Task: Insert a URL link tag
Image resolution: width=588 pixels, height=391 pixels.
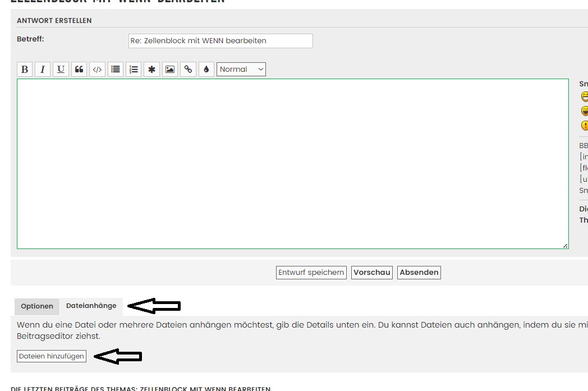Action: pyautogui.click(x=188, y=70)
